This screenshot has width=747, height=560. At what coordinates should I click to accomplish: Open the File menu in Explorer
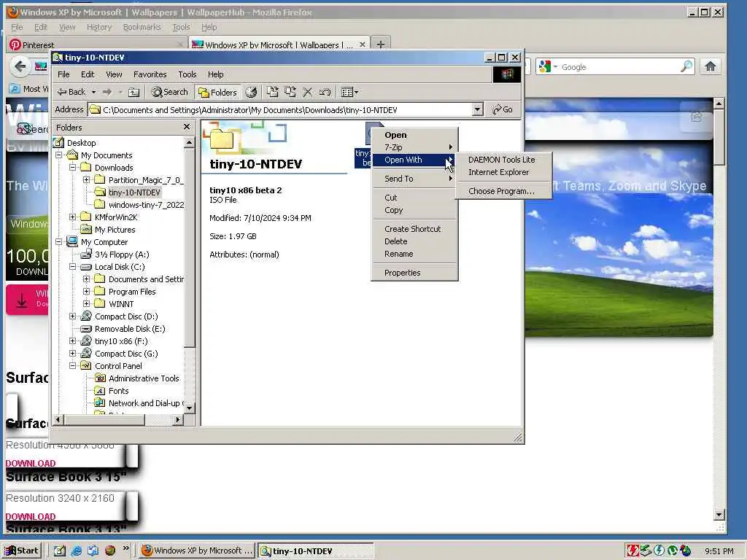(x=63, y=74)
